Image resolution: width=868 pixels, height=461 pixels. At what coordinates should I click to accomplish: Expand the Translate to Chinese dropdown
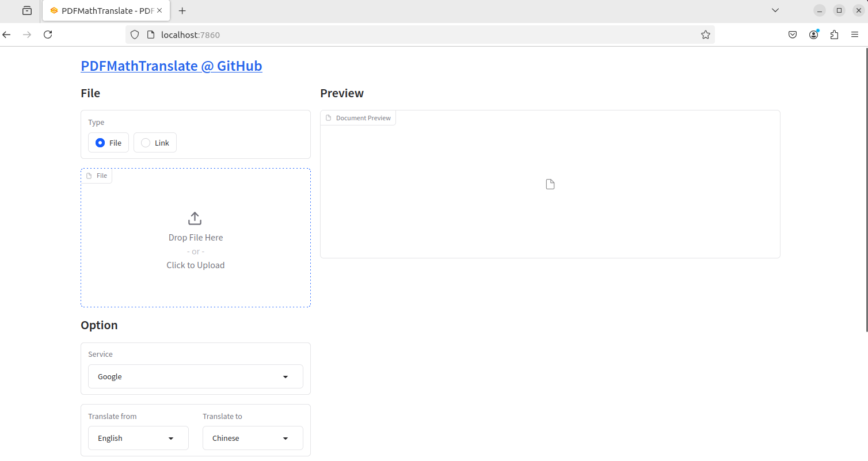point(253,438)
